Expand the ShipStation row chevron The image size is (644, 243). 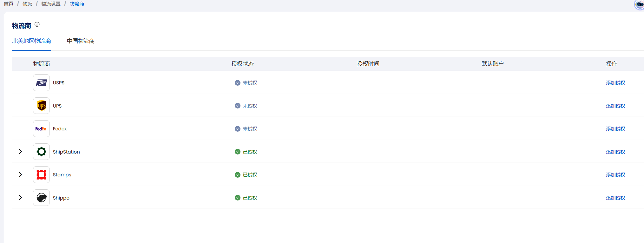20,152
